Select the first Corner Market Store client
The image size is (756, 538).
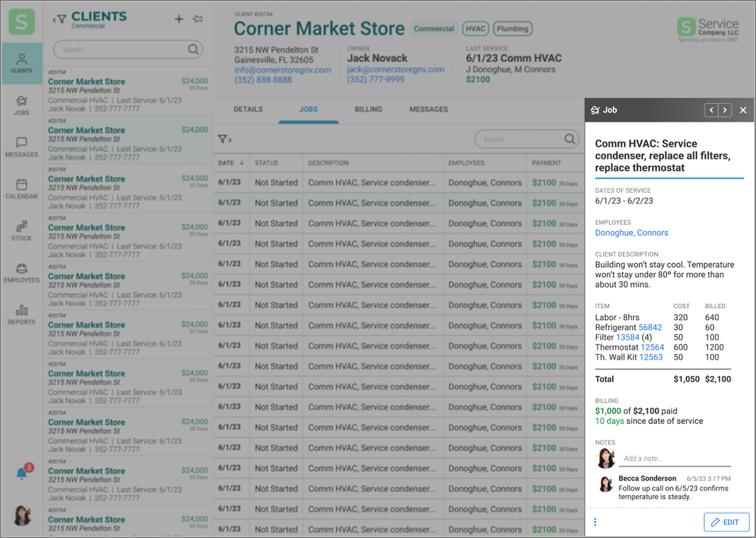pos(128,91)
